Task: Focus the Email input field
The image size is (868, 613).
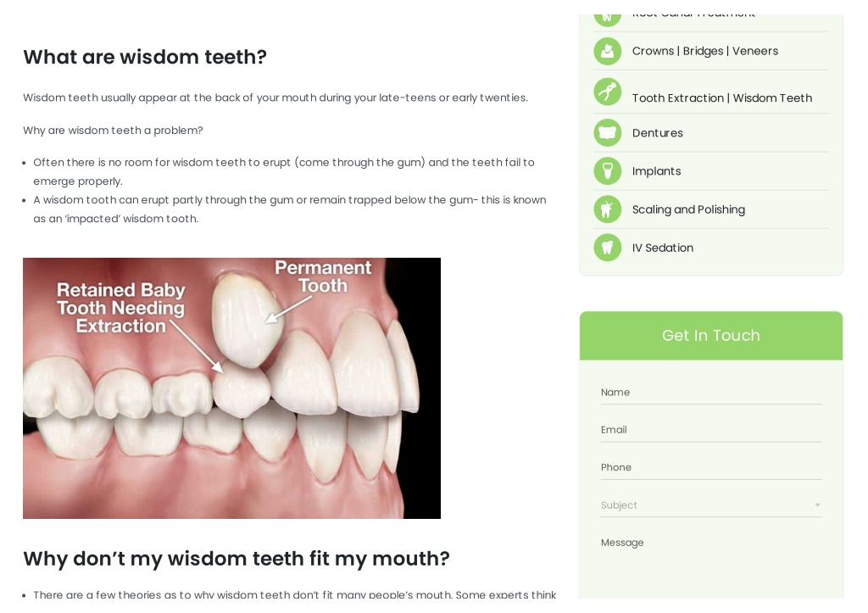Action: [711, 430]
